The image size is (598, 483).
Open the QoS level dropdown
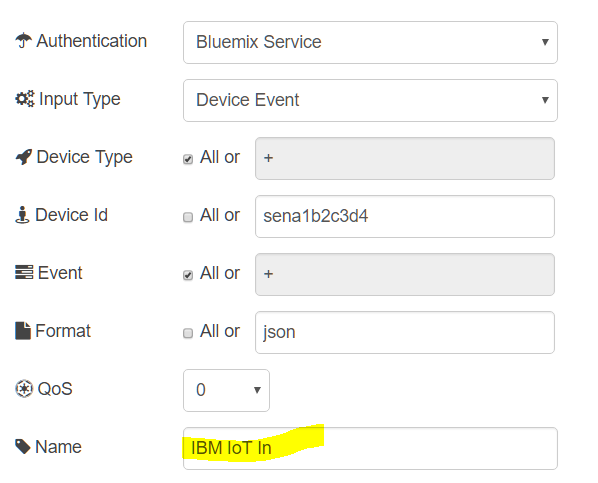[x=227, y=390]
